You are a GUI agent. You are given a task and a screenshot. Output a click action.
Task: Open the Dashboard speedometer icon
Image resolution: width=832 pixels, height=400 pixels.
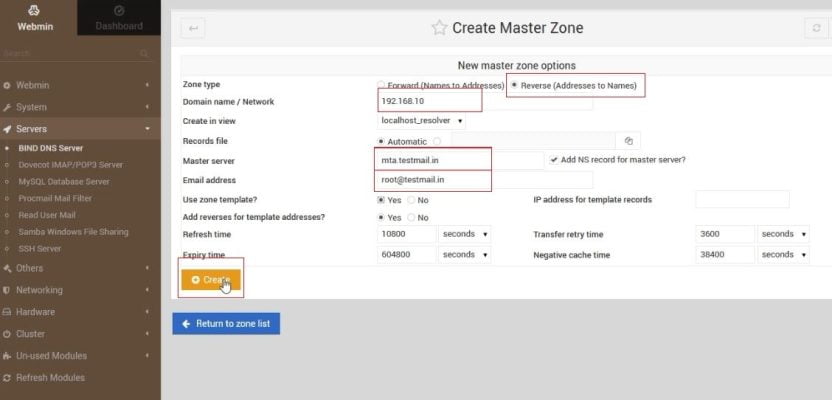point(119,10)
